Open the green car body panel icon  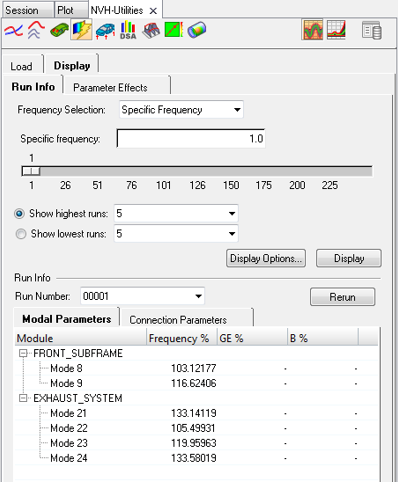pos(59,31)
